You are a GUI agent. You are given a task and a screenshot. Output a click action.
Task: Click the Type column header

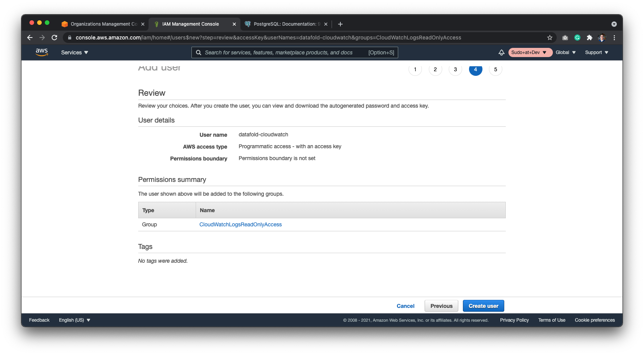click(x=167, y=210)
